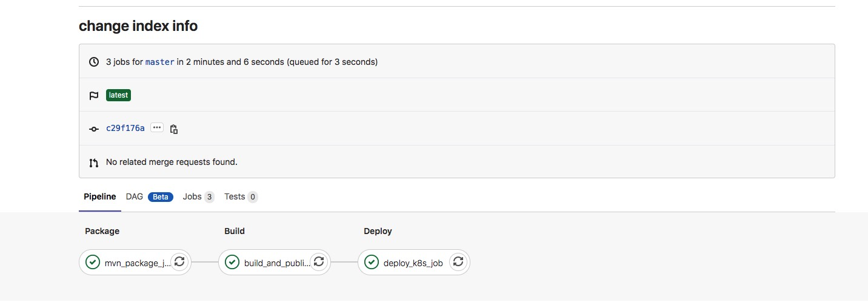This screenshot has width=868, height=305.
Task: Retry the deploy_k8s_job job
Action: point(458,262)
